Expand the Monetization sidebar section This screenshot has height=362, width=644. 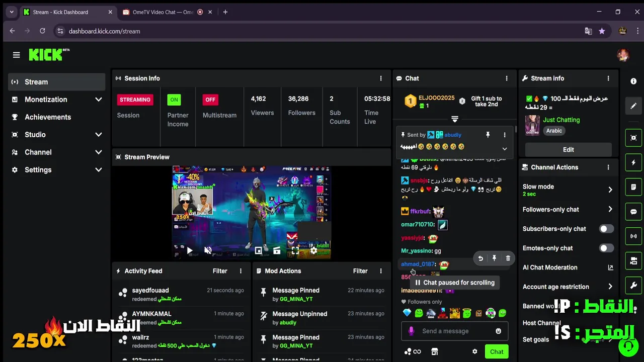coord(98,100)
